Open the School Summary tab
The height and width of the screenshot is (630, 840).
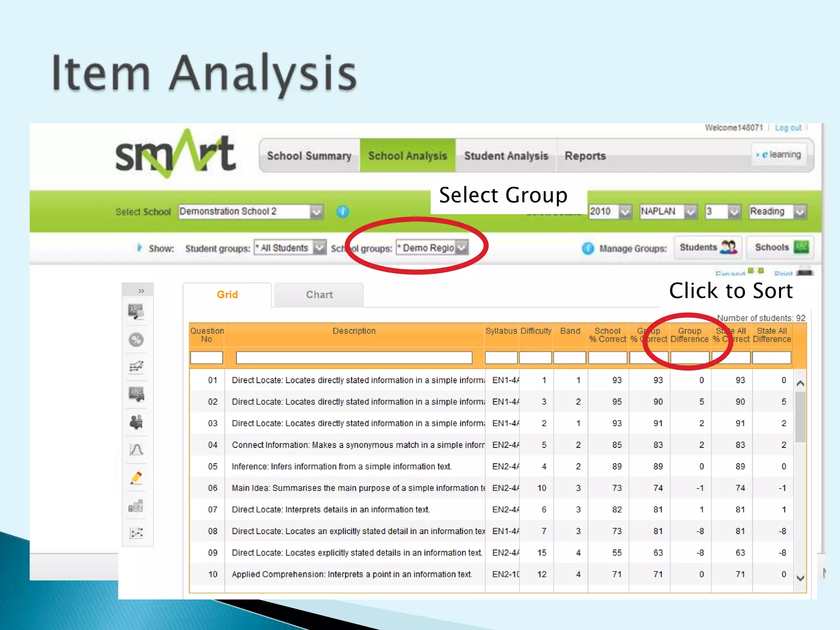[309, 156]
